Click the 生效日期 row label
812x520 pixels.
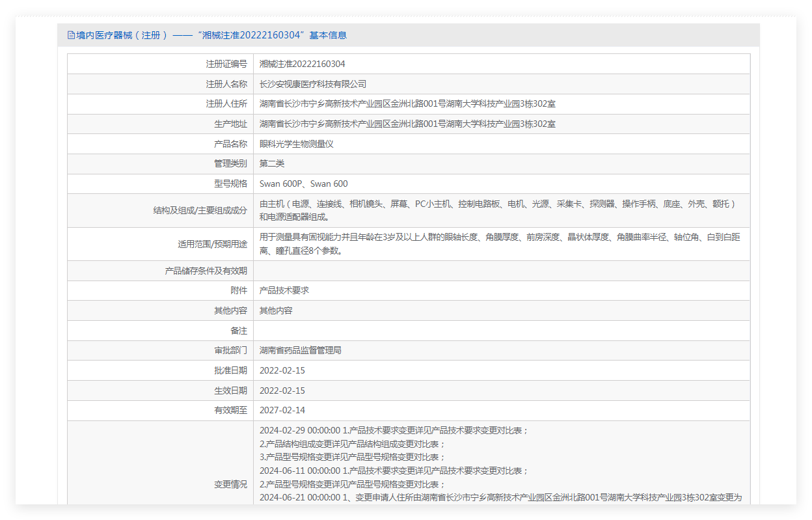[x=230, y=390]
